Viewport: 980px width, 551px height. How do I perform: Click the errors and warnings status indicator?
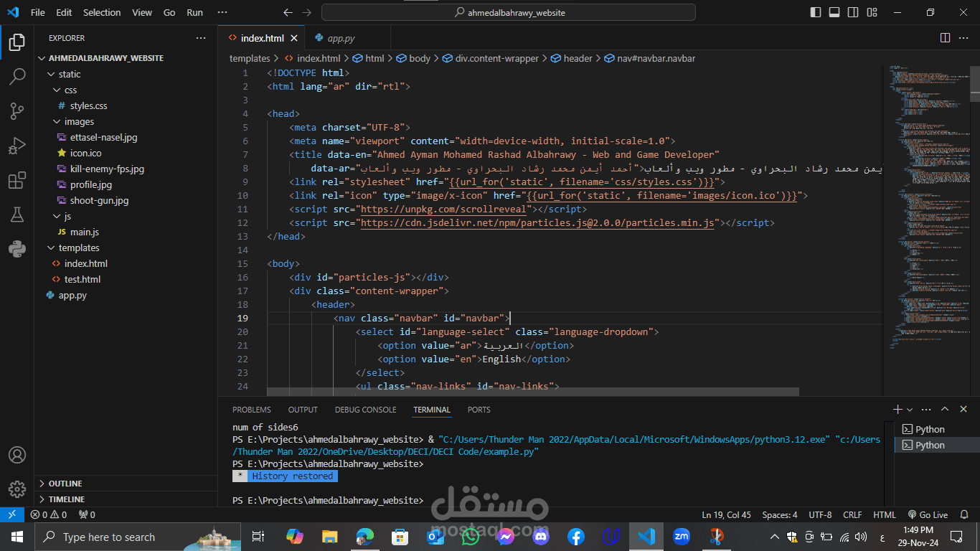[48, 514]
